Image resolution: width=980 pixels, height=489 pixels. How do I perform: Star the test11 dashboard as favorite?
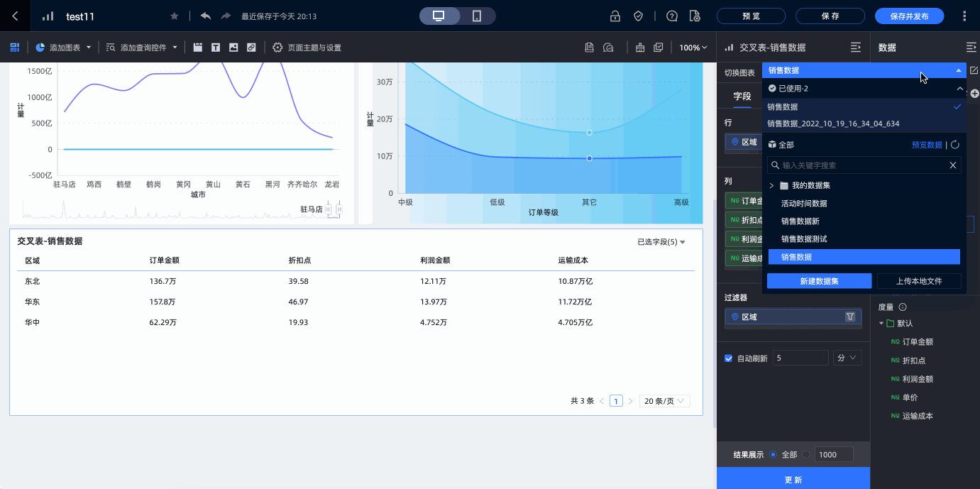click(175, 16)
